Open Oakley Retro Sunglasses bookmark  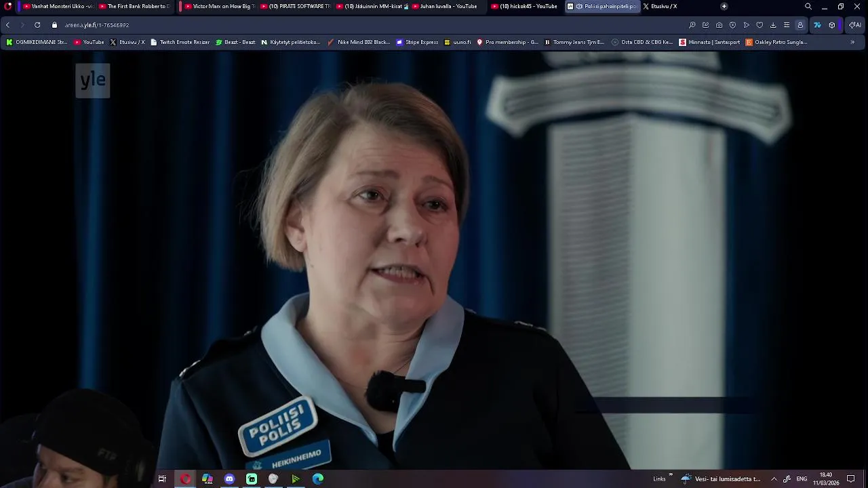776,42
